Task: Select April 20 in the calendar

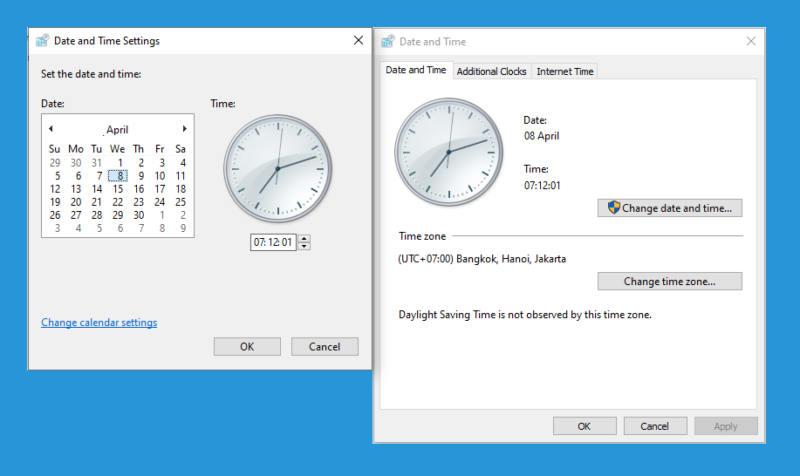Action: 76,202
